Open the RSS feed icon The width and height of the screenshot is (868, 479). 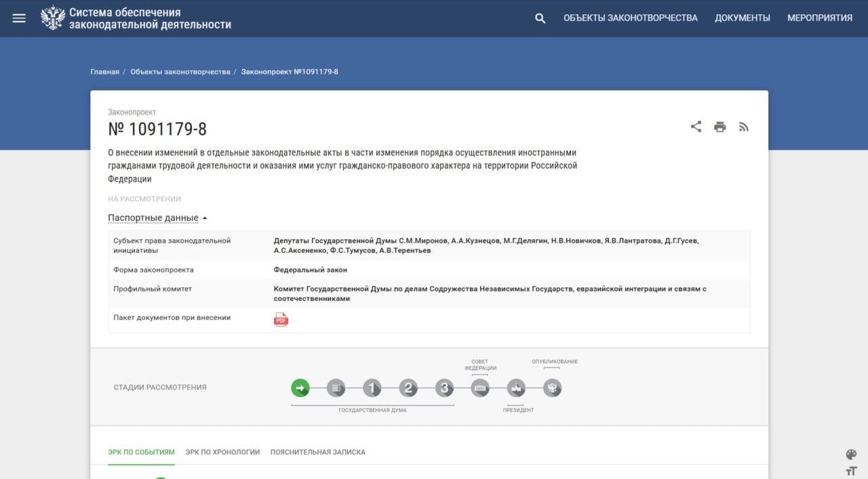(x=744, y=127)
